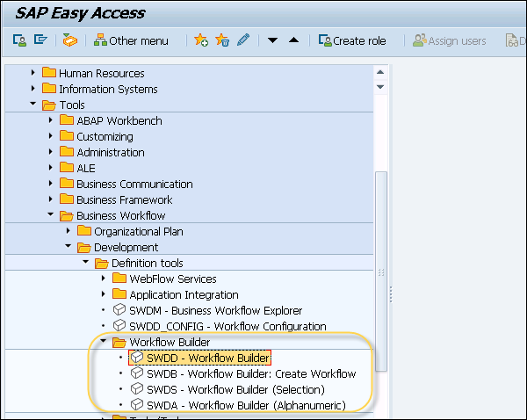Image resolution: width=527 pixels, height=420 pixels.
Task: Expand the Organizational Plan node
Action: (x=68, y=230)
